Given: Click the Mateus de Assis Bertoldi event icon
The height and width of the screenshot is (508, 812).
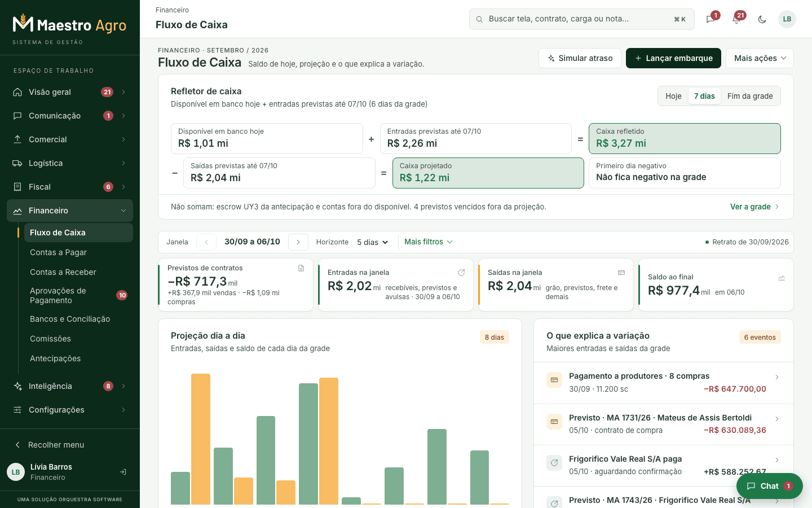Looking at the screenshot, I should point(554,422).
